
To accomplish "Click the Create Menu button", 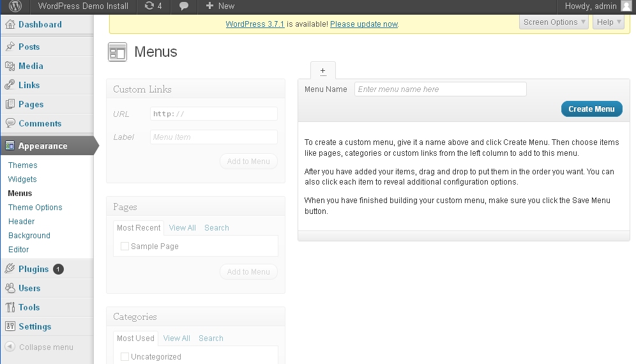I will 591,109.
